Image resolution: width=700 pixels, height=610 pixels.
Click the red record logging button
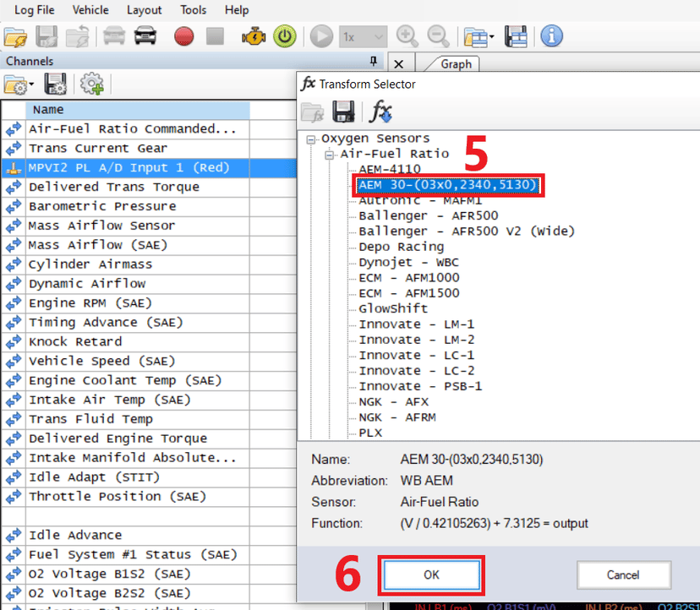click(x=184, y=36)
